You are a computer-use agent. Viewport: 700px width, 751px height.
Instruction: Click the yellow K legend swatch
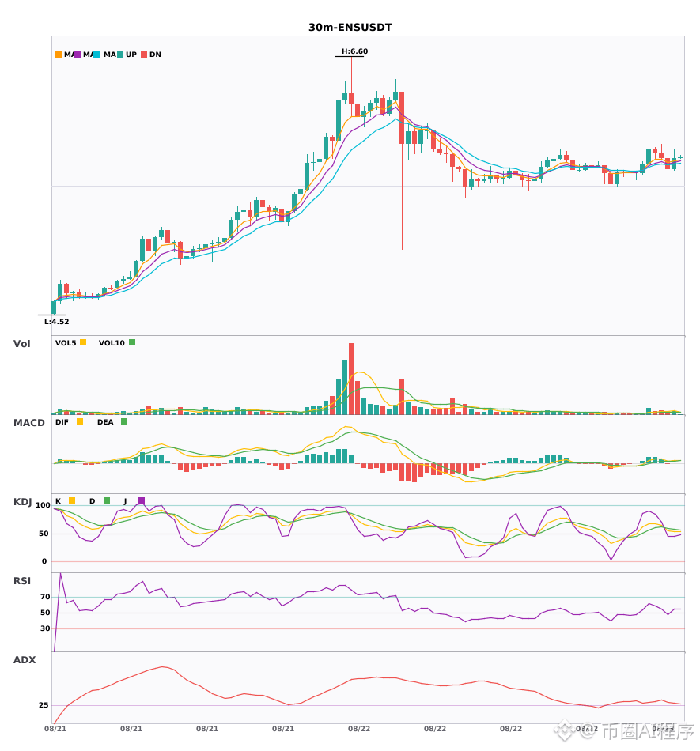[x=72, y=500]
